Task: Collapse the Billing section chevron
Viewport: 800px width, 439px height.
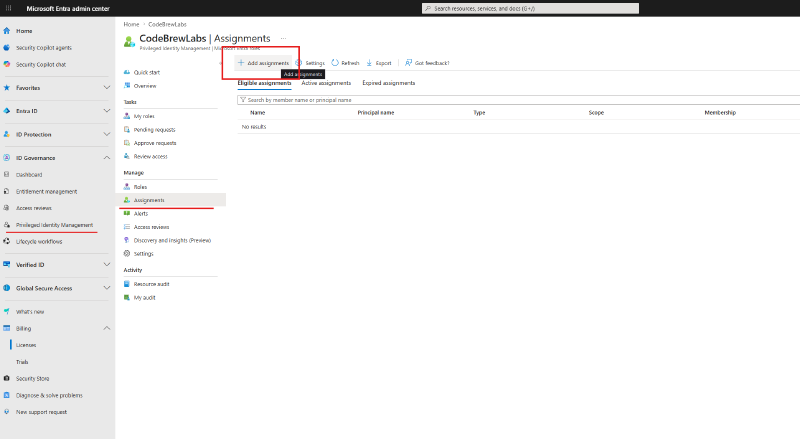Action: (107, 328)
